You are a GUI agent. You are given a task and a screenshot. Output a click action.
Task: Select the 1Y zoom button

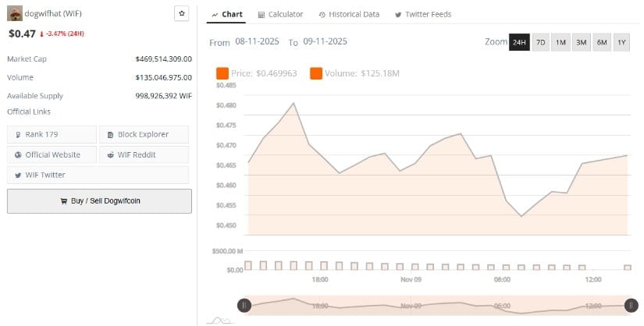point(621,42)
